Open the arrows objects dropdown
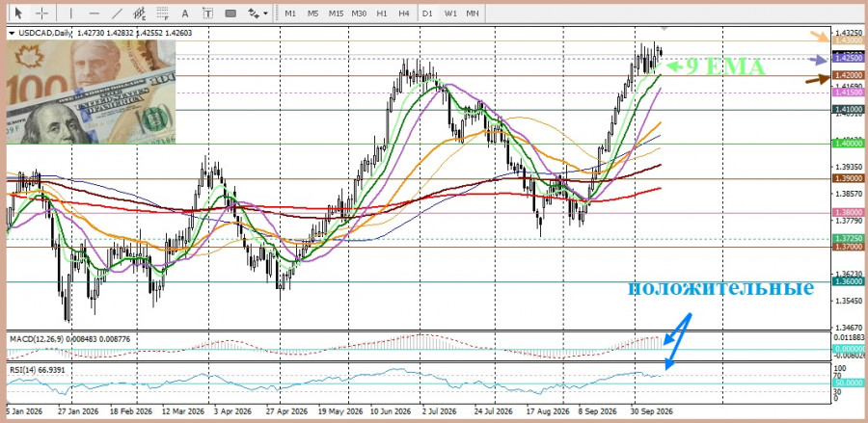Viewport: 868px width, 423px height. [258, 13]
